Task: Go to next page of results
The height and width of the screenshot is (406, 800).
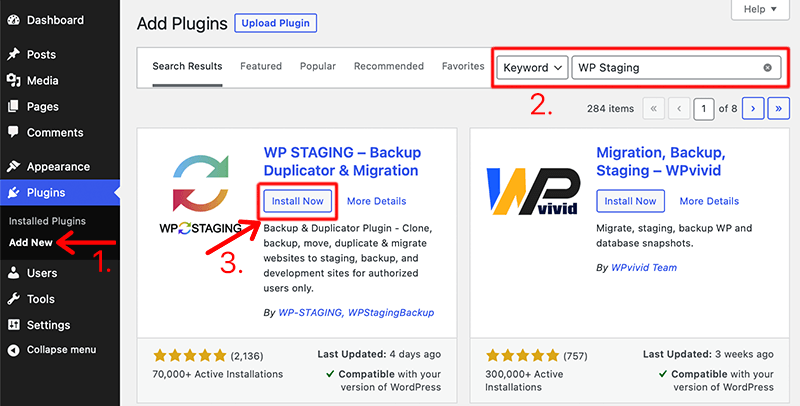Action: tap(753, 109)
